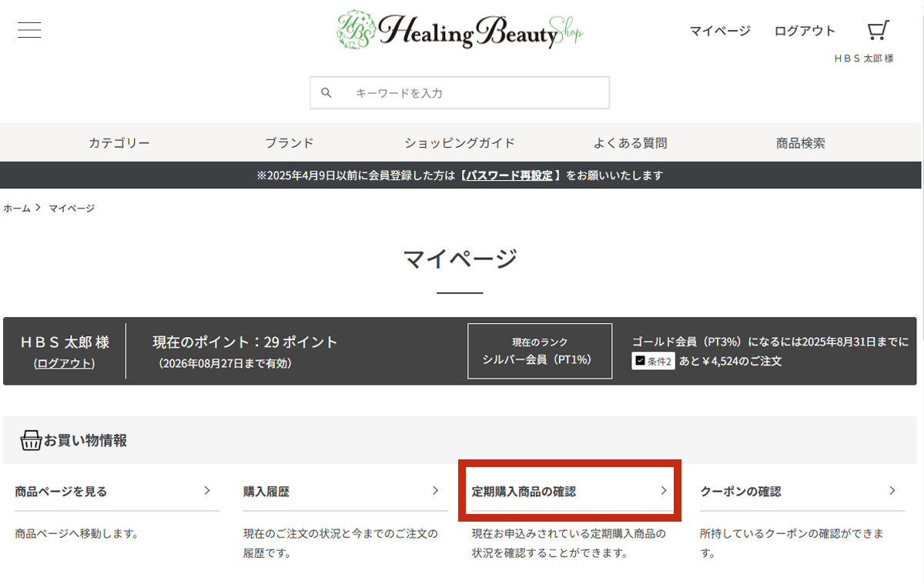Click the chevron beside 購入履歴
Screen dimensions: 924x584
point(435,491)
